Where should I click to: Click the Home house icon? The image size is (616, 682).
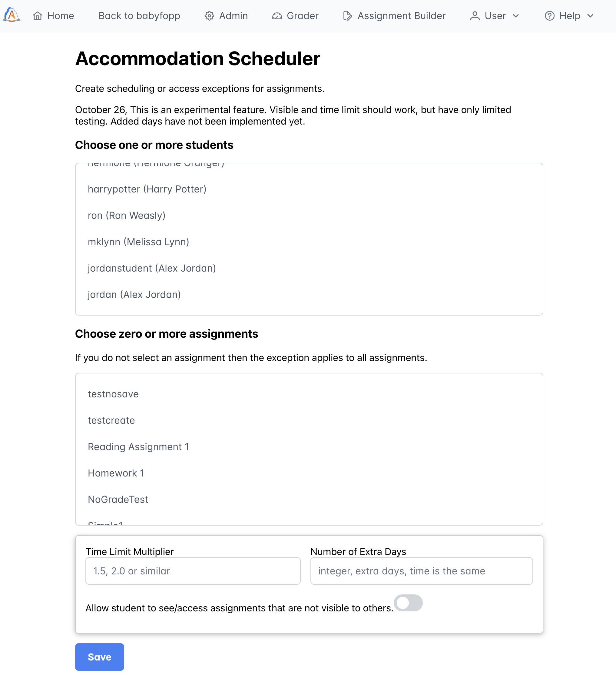[38, 16]
